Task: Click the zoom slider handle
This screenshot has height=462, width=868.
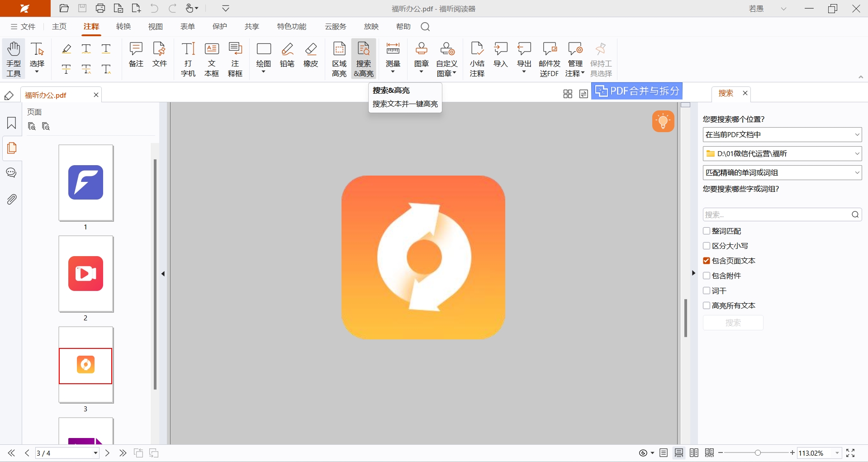Action: coord(758,453)
